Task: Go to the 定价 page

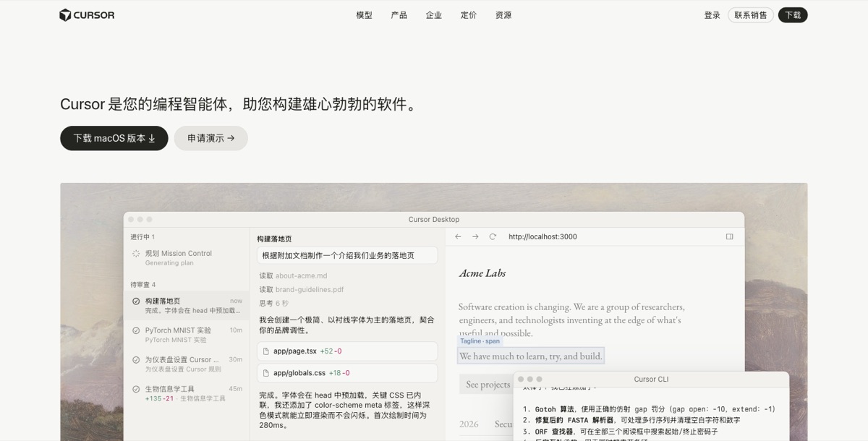Action: tap(468, 15)
